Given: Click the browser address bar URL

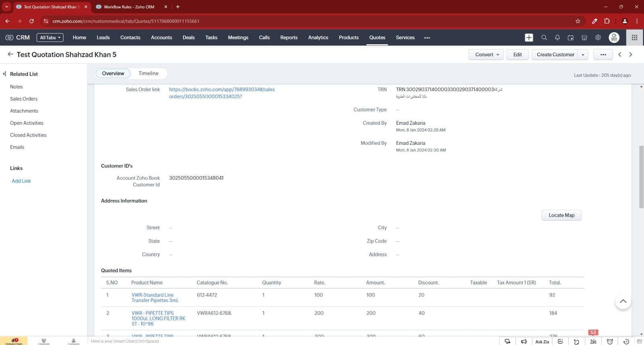Looking at the screenshot, I should (126, 21).
